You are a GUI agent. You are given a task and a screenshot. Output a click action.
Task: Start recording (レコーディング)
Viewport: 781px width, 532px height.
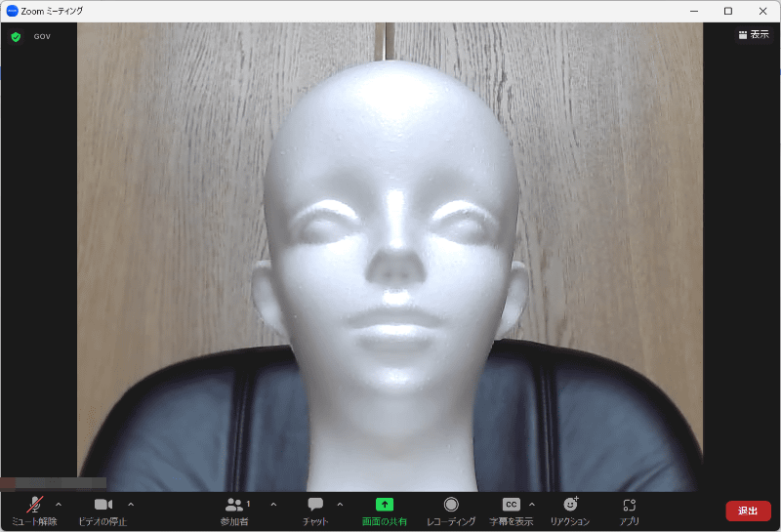tap(451, 512)
